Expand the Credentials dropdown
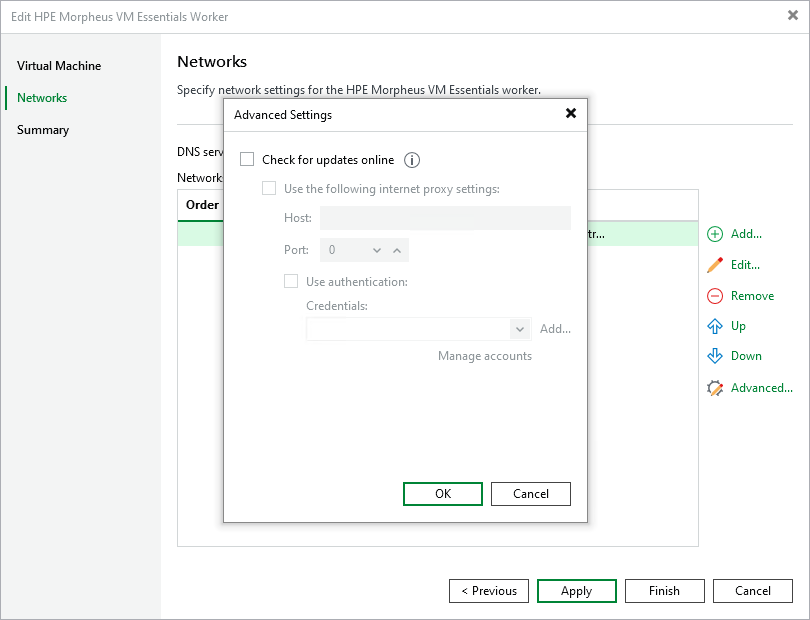810x620 pixels. (x=520, y=329)
